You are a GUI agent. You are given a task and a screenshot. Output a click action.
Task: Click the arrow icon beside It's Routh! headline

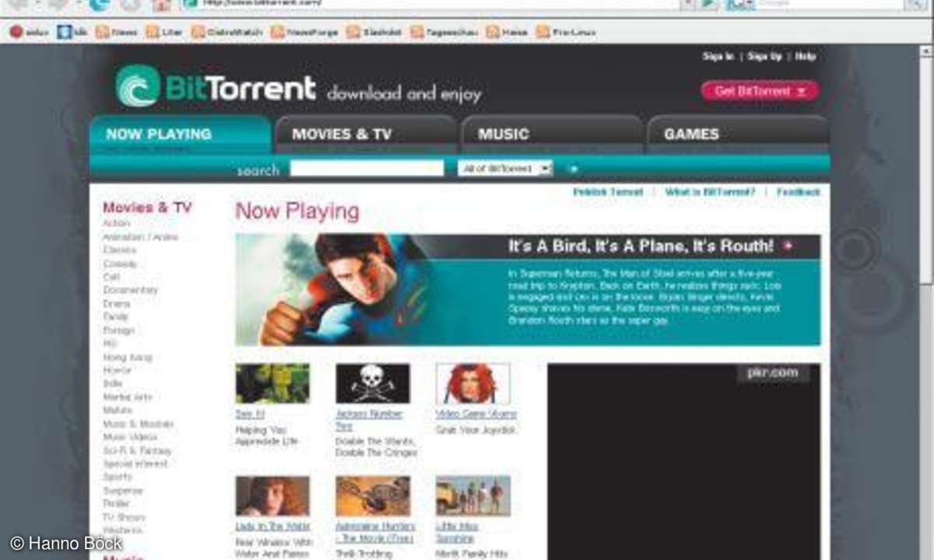pyautogui.click(x=787, y=246)
